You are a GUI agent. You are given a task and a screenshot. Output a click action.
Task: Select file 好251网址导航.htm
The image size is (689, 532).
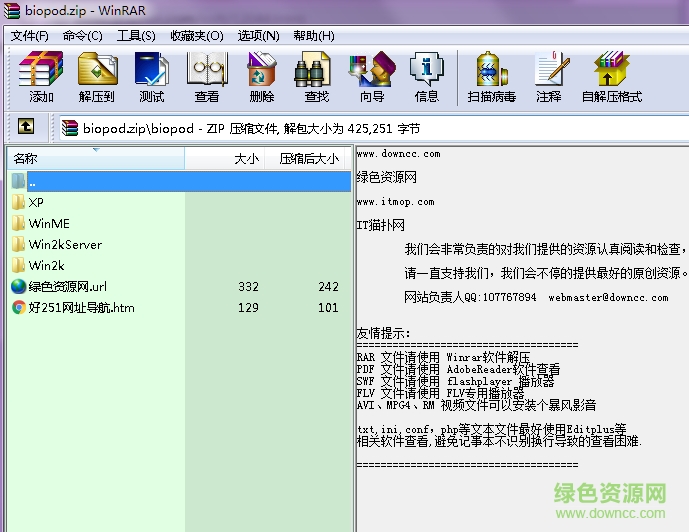point(81,308)
